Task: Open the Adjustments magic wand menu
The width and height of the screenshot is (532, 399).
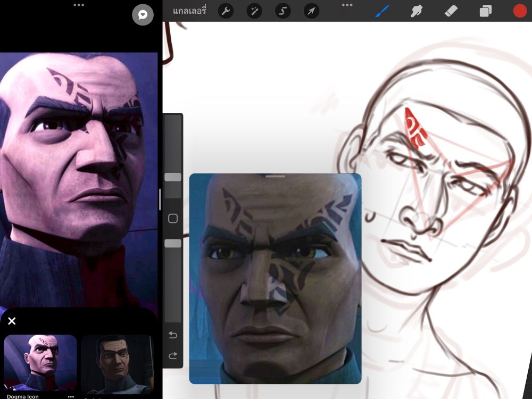Action: 254,11
